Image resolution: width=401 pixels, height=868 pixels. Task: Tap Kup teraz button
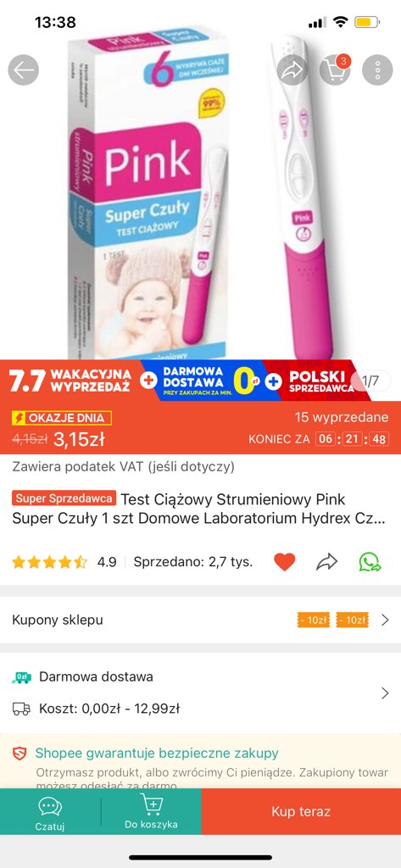tap(301, 811)
